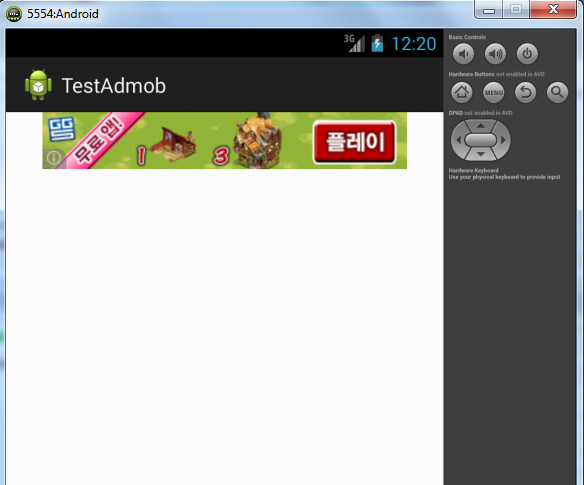Click the GG logo in ad banner
This screenshot has width=584, height=485.
tap(62, 129)
